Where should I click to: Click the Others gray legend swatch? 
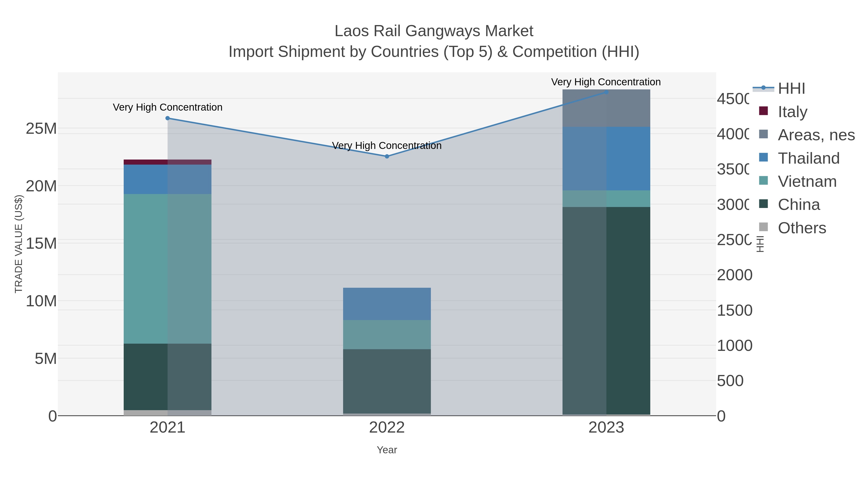click(763, 227)
